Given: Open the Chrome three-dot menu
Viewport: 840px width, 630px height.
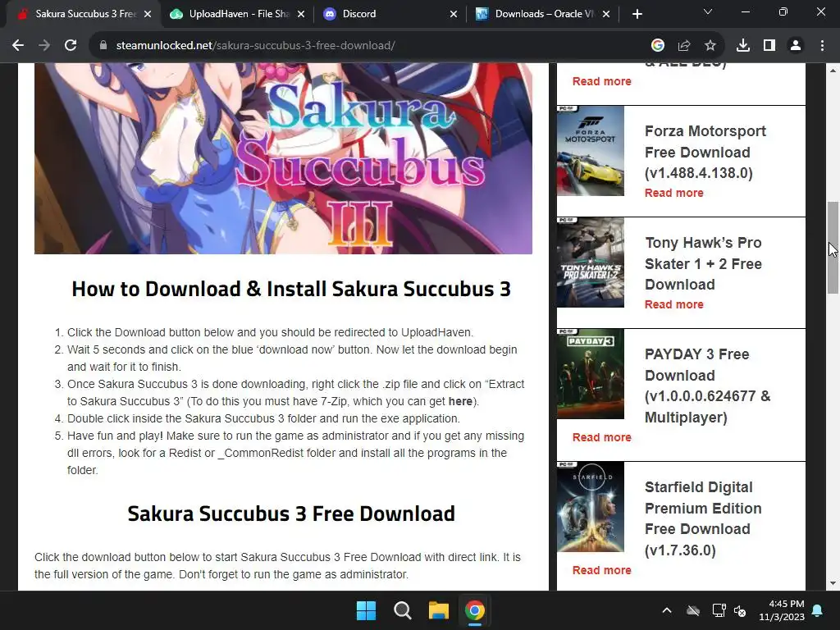Looking at the screenshot, I should (822, 46).
